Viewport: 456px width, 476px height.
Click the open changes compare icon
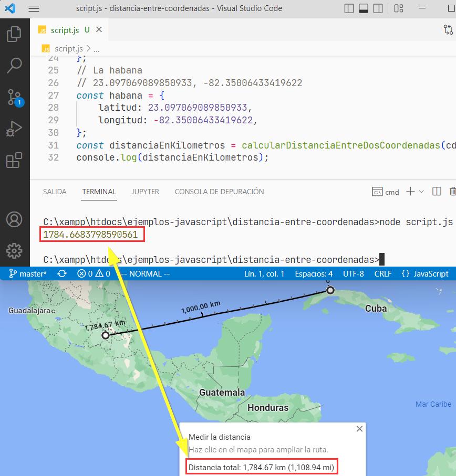pyautogui.click(x=448, y=30)
